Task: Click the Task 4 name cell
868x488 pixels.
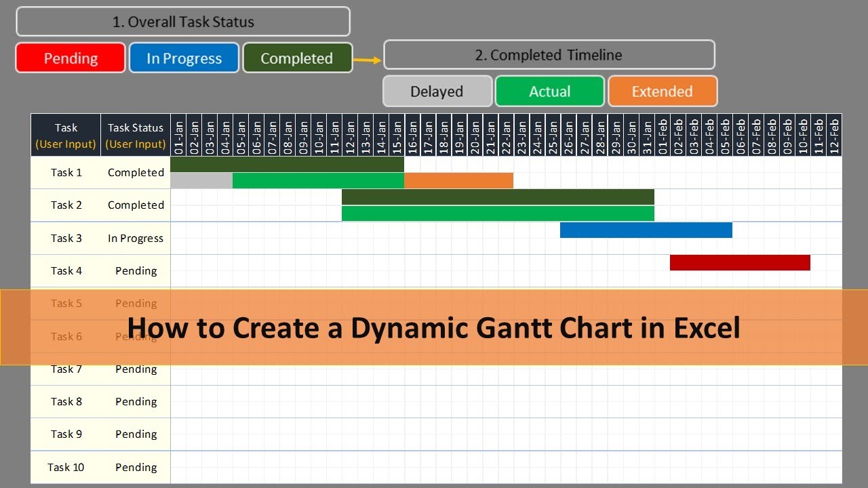Action: click(66, 271)
